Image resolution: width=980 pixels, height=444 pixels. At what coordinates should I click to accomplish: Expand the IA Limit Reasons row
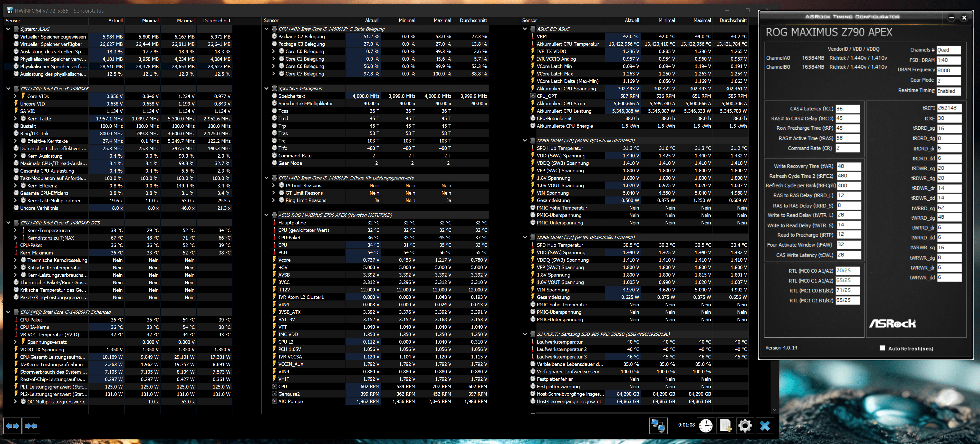click(x=274, y=185)
